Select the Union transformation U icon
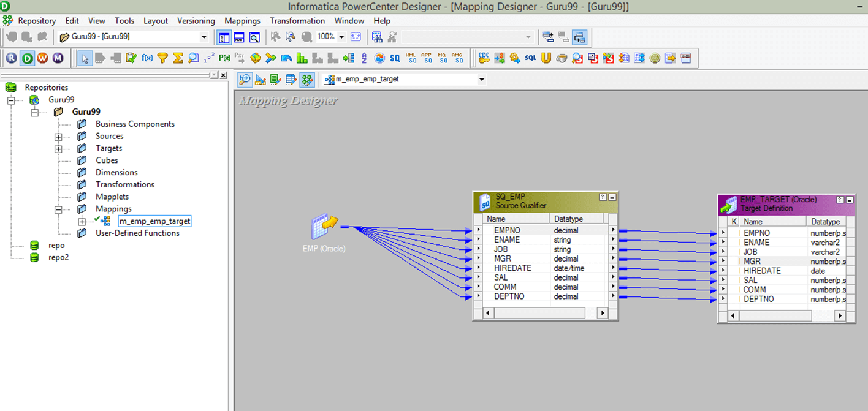 (x=546, y=58)
